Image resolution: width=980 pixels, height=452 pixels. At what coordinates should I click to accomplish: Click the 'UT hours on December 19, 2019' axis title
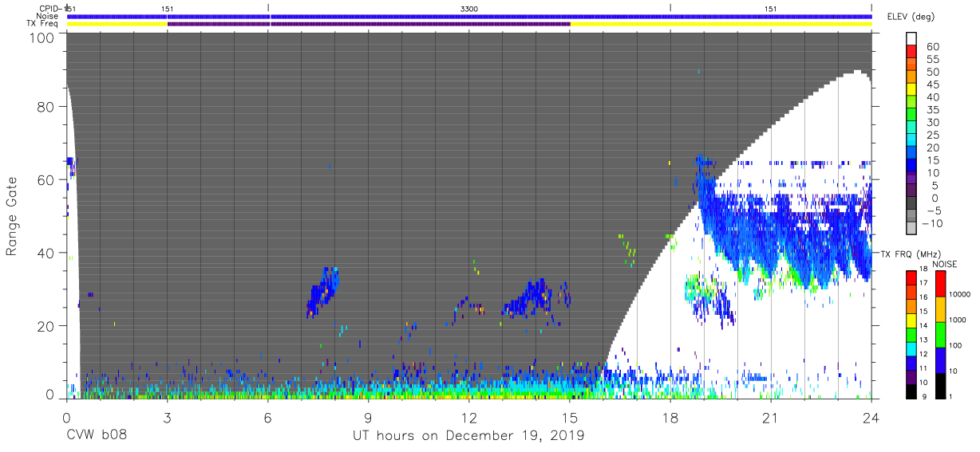click(x=469, y=436)
